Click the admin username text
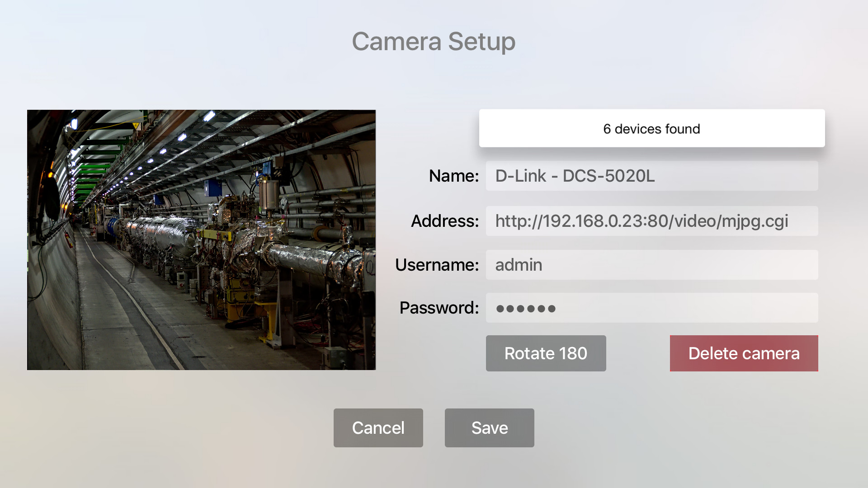The height and width of the screenshot is (488, 868). (519, 265)
